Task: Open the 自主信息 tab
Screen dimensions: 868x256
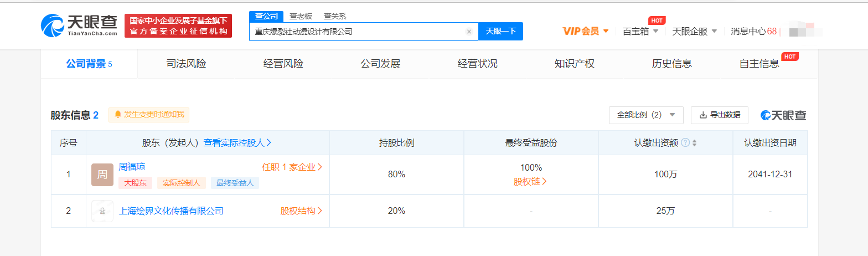Action: [x=759, y=64]
